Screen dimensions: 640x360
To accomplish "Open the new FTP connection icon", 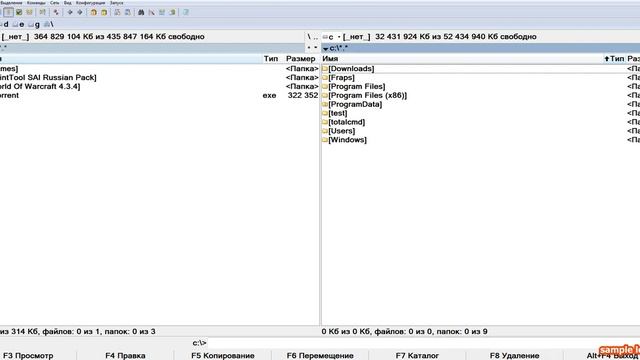I will click(x=128, y=12).
